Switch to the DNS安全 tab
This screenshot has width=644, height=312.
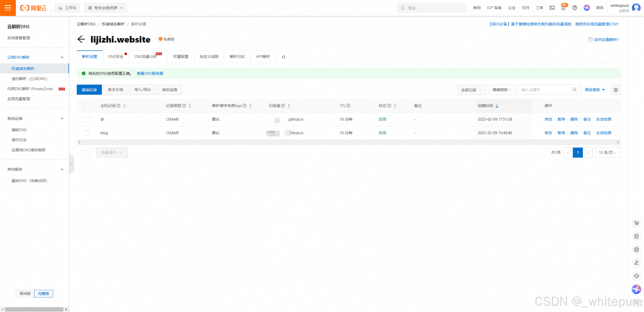point(116,56)
